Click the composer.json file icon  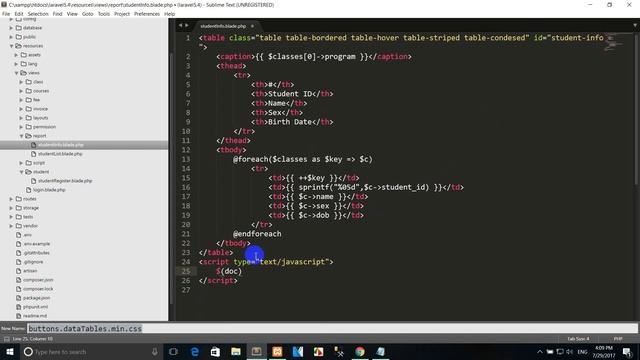coord(18,280)
